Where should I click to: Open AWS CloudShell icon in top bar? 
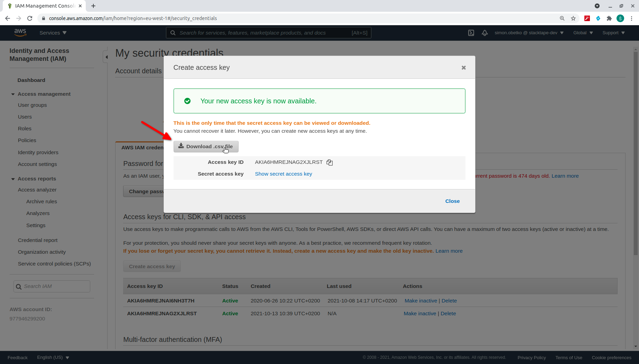[x=471, y=33]
